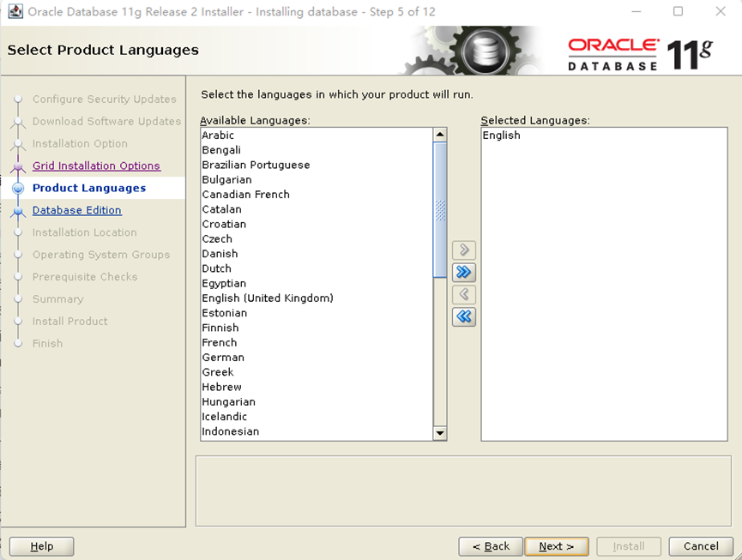Click the remove selected language arrow button

click(x=464, y=294)
